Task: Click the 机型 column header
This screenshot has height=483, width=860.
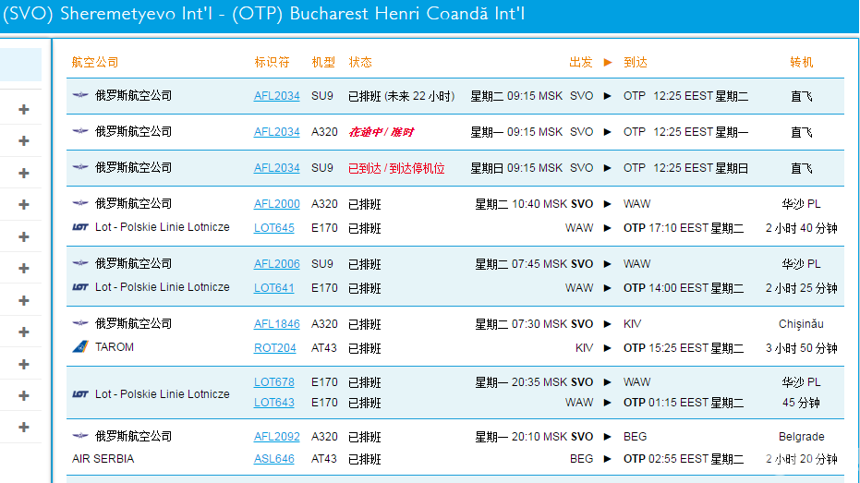Action: pyautogui.click(x=323, y=62)
